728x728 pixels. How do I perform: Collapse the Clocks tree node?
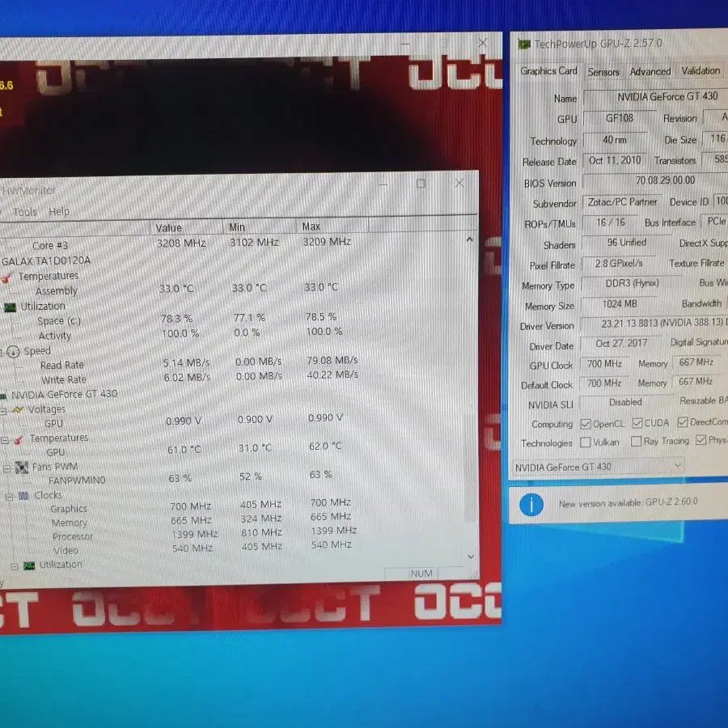9,497
